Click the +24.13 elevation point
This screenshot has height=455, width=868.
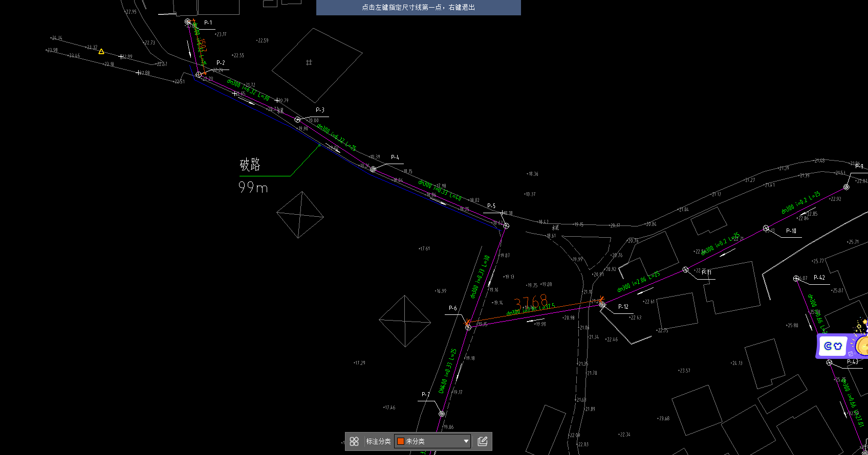tap(736, 363)
